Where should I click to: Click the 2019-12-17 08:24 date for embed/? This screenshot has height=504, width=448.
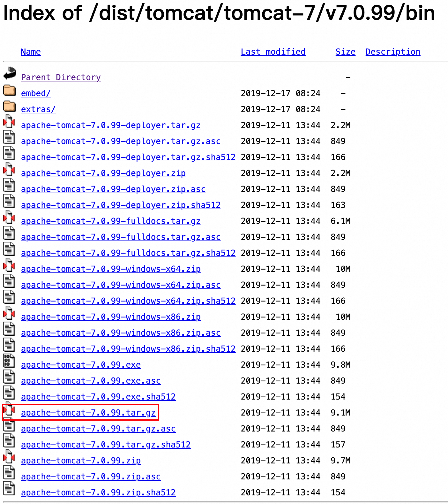[280, 93]
